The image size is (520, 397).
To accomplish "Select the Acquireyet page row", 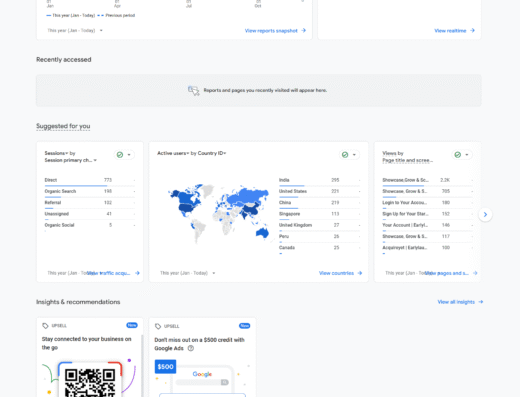I will tap(428, 248).
